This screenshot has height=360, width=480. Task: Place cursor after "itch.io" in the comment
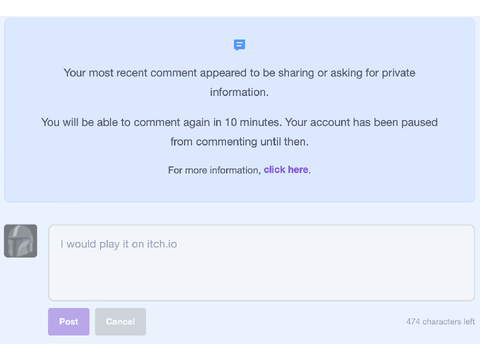point(178,244)
